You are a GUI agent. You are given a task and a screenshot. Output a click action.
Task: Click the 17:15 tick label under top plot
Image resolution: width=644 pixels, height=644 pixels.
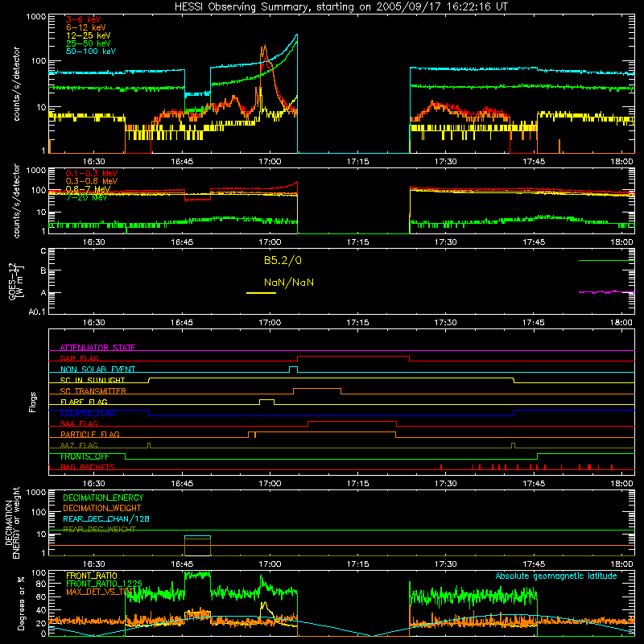tap(357, 162)
